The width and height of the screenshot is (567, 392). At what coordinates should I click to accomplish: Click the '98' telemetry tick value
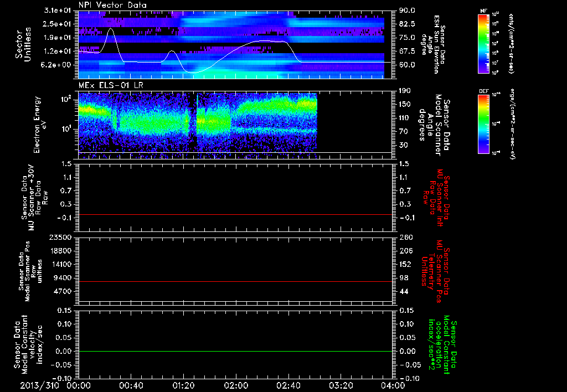(x=404, y=278)
